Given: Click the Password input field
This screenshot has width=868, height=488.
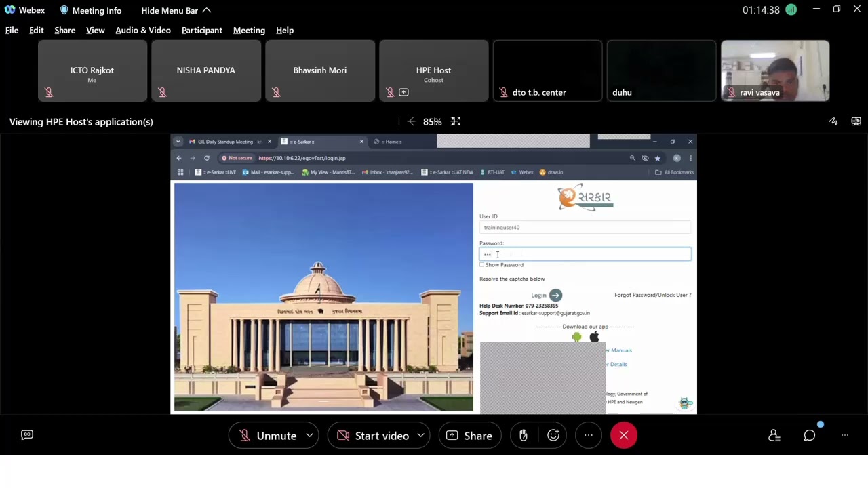Looking at the screenshot, I should click(585, 254).
